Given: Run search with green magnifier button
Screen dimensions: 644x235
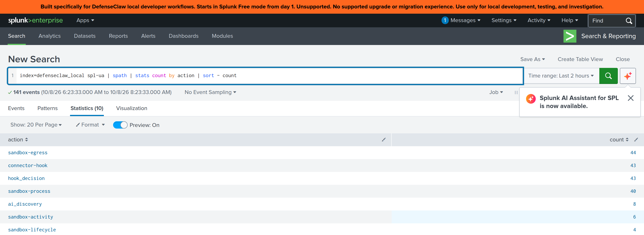Looking at the screenshot, I should [x=608, y=76].
